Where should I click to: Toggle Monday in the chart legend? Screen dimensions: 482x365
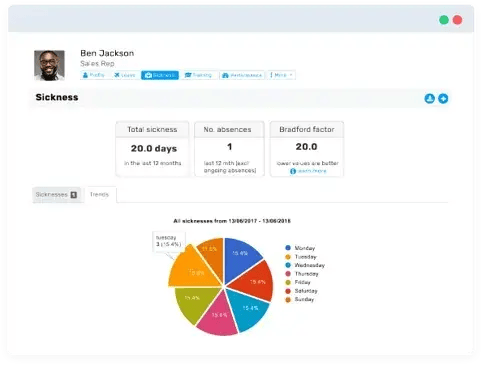[x=300, y=248]
